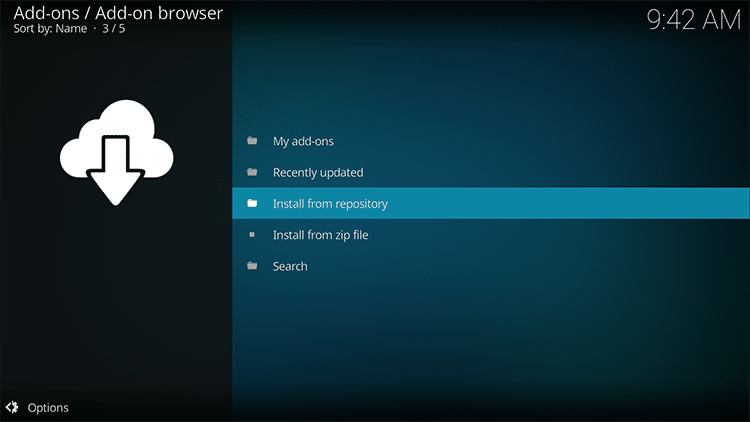Select the Install from repository entry
The width and height of the screenshot is (750, 422).
(330, 204)
